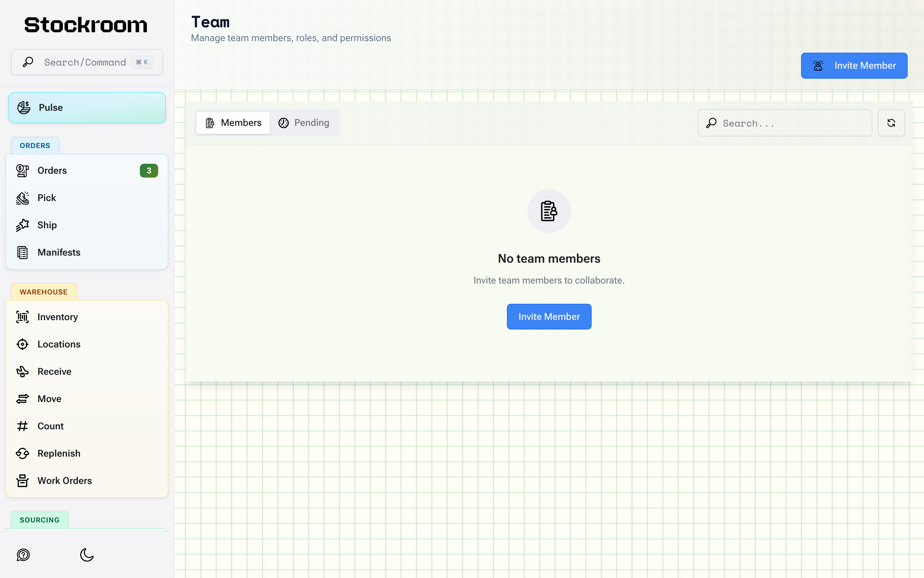The height and width of the screenshot is (578, 924).
Task: Open the Receive page
Action: 87,372
